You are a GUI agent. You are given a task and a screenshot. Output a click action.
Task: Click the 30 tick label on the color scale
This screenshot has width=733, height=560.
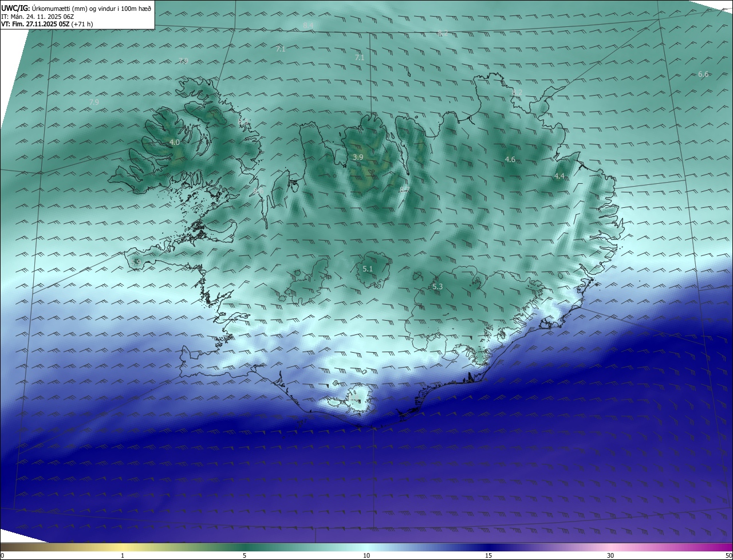(610, 556)
